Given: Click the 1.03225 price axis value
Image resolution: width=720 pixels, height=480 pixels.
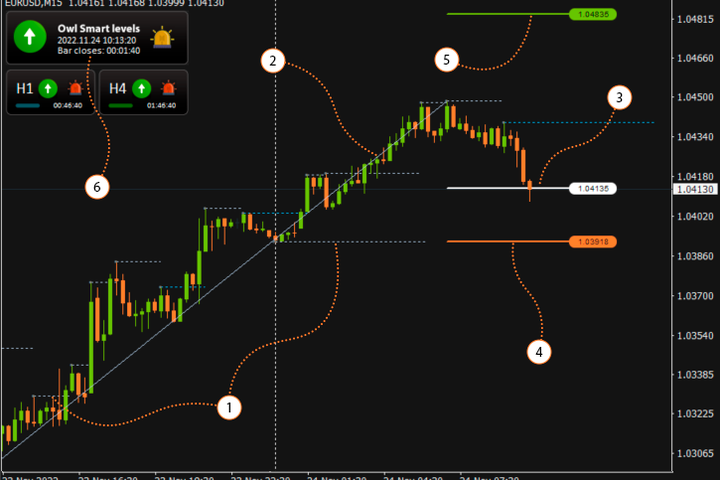Looking at the screenshot, I should (695, 414).
